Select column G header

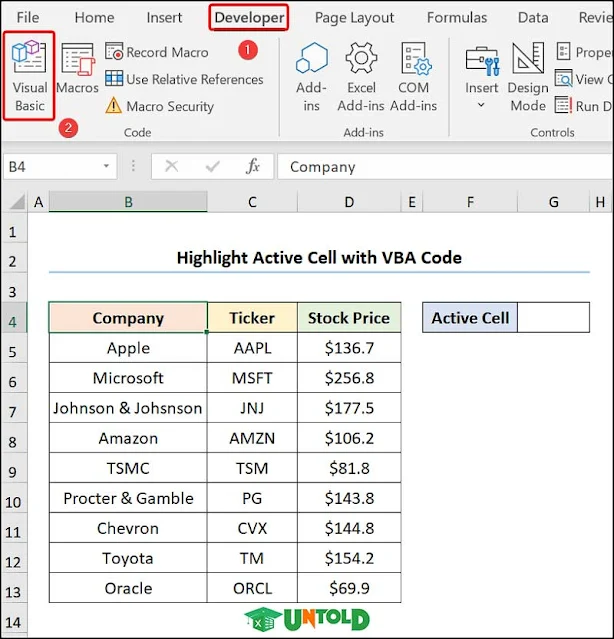tap(553, 202)
